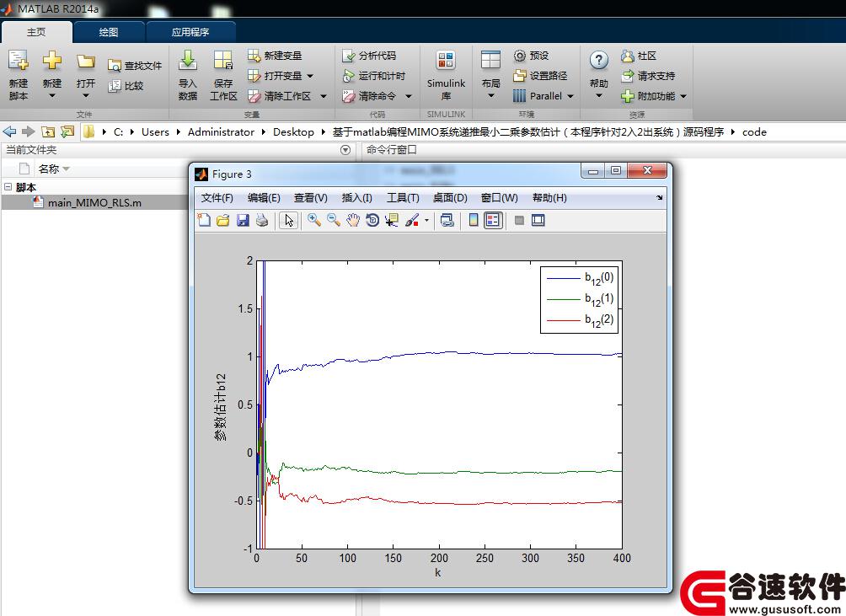Select the Zoom Out magnifier tool
The image size is (846, 616).
click(334, 220)
